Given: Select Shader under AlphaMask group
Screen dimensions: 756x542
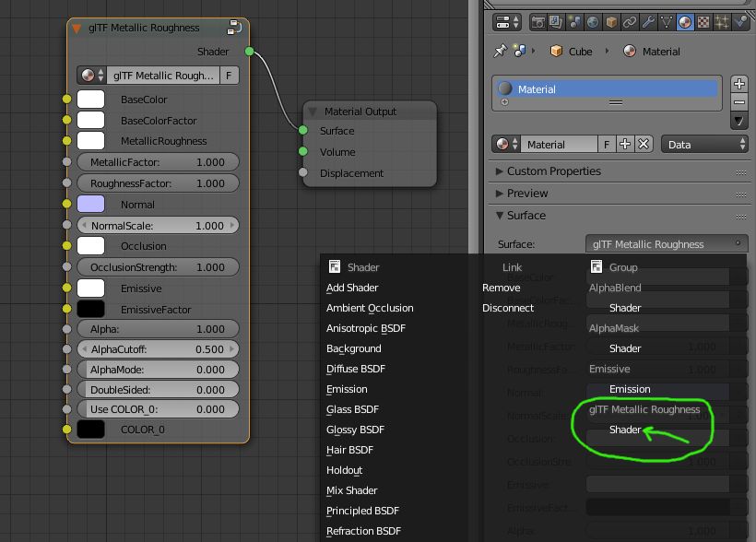Looking at the screenshot, I should click(x=625, y=348).
